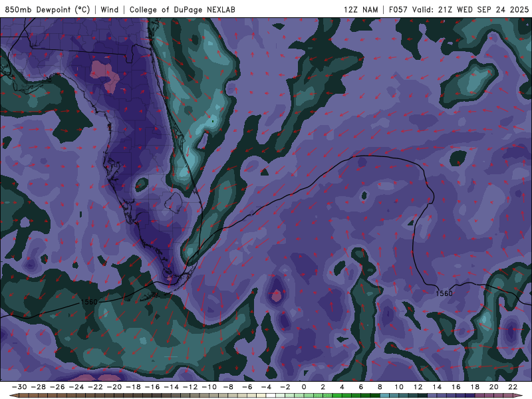Click the 16 colorbar tick label
532x399 pixels.
point(456,387)
